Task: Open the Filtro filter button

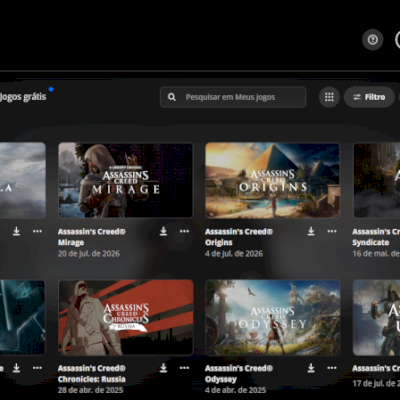Action: pyautogui.click(x=369, y=97)
